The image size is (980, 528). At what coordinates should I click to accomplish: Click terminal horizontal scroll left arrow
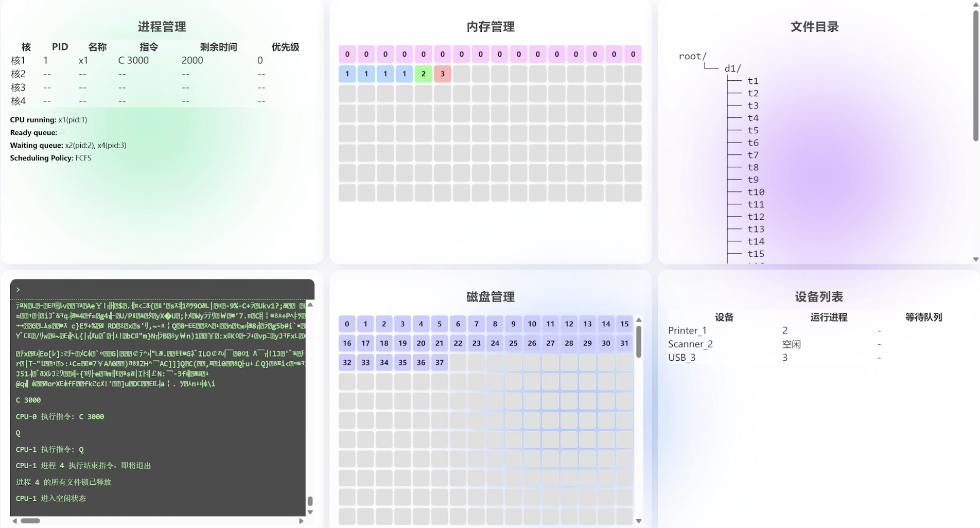click(x=14, y=521)
